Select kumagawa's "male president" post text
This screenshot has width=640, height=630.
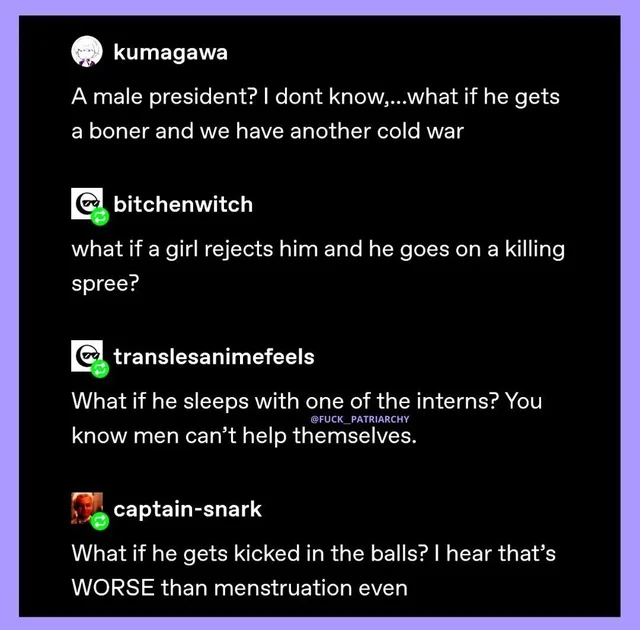pyautogui.click(x=315, y=114)
